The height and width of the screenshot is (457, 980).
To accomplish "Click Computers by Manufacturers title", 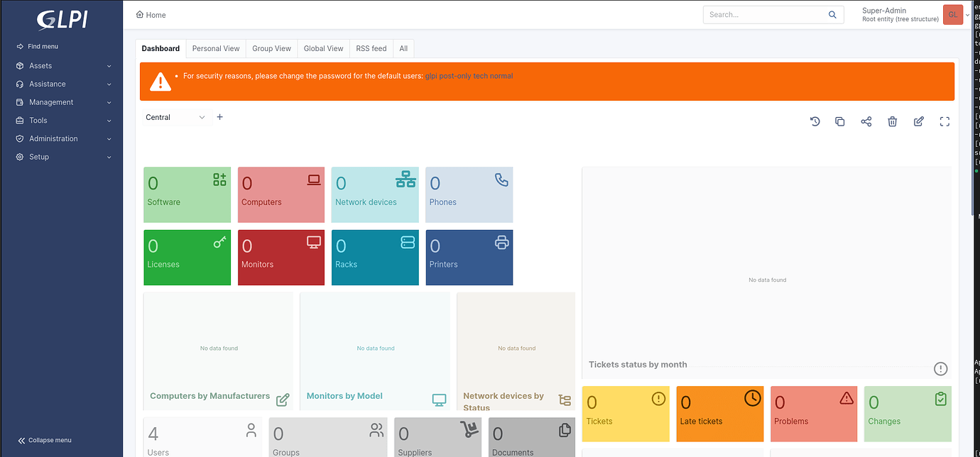I will pyautogui.click(x=210, y=396).
